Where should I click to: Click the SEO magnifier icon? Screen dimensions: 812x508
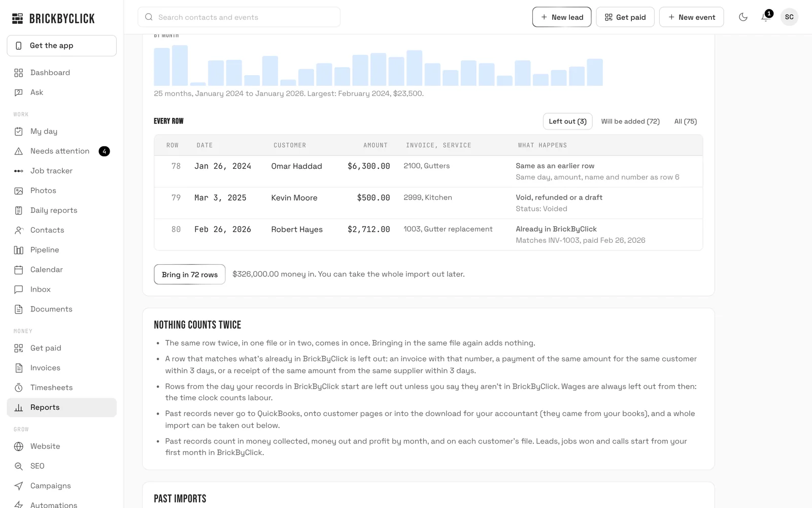(19, 466)
